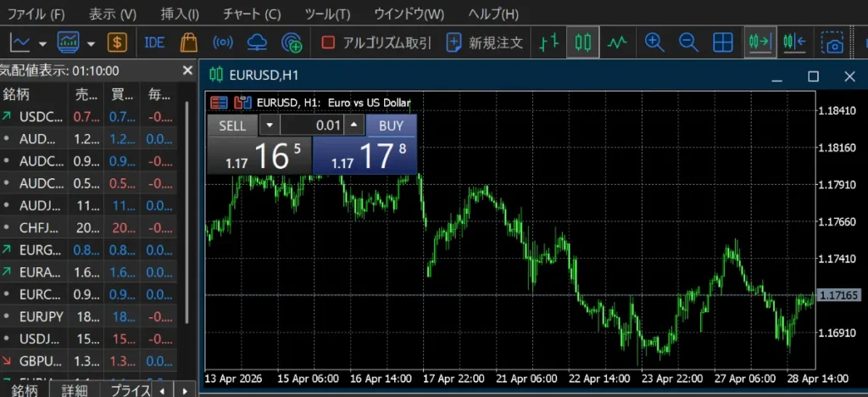Launch the IDE MetaEditor button
The image size is (868, 397).
click(x=154, y=42)
